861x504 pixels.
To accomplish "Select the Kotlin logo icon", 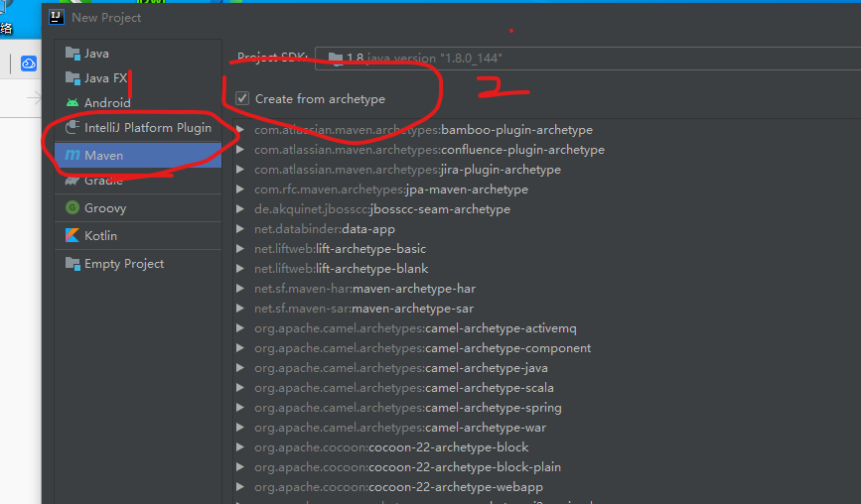I will [72, 235].
